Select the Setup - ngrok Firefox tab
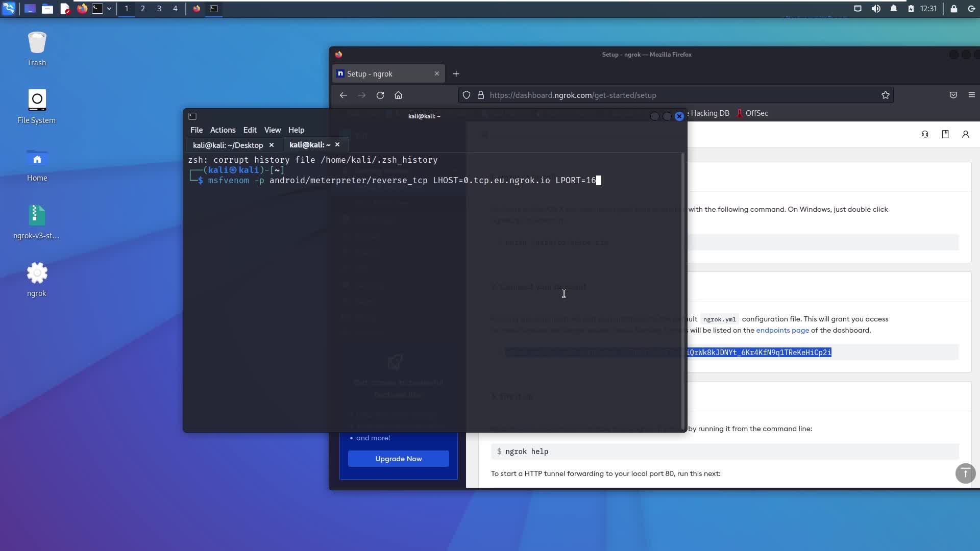 388,74
